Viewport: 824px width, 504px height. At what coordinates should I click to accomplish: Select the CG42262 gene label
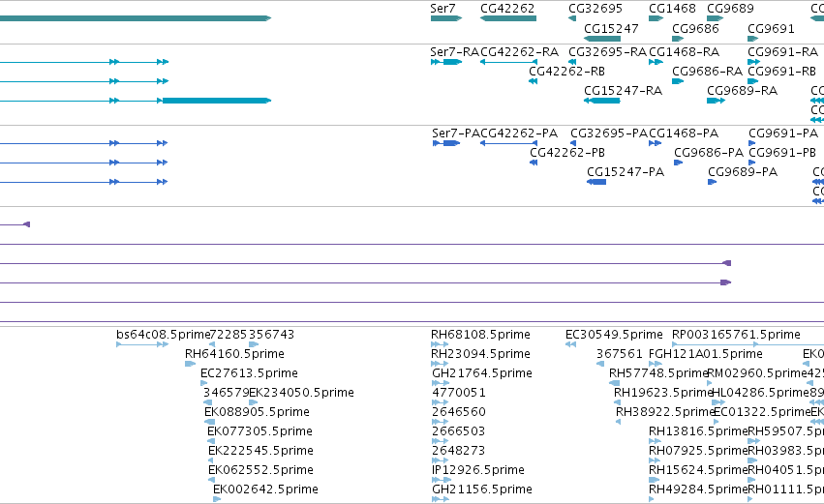click(507, 9)
